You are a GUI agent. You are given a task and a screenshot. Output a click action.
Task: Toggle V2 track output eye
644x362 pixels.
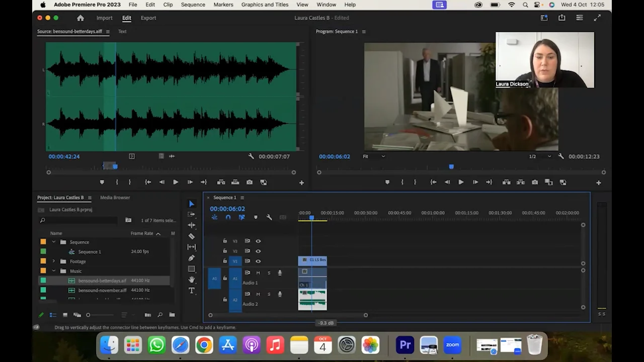coord(258,251)
